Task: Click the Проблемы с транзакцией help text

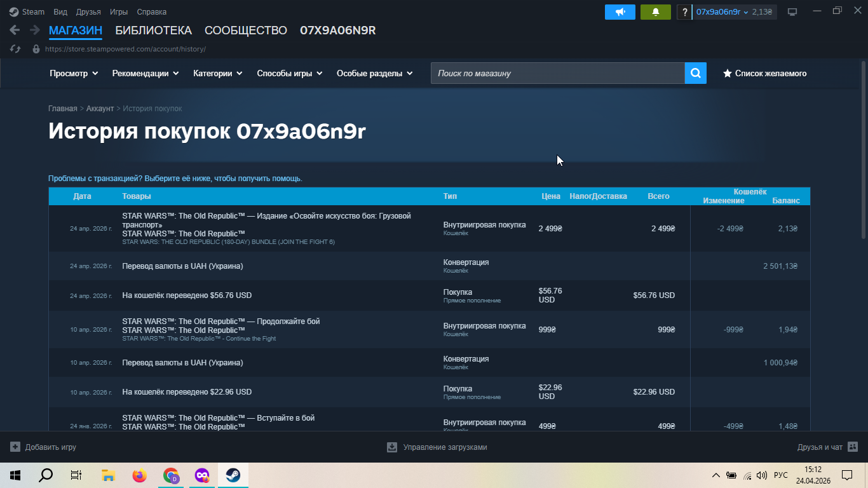Action: (x=175, y=179)
